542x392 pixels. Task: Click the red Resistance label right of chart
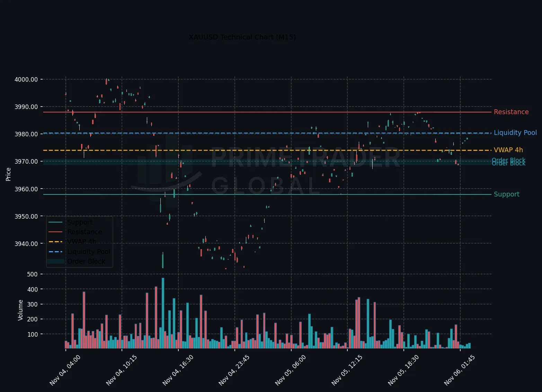511,112
